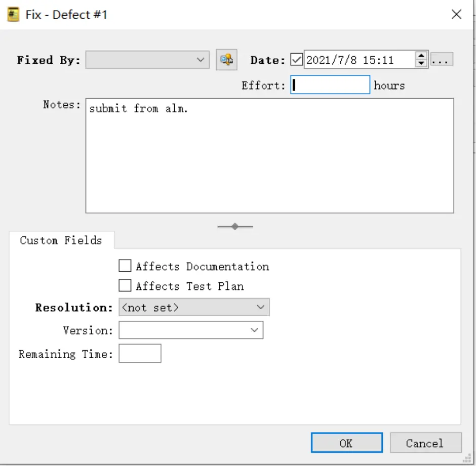Select the Custom Fields tab
This screenshot has height=466, width=476.
[x=61, y=240]
